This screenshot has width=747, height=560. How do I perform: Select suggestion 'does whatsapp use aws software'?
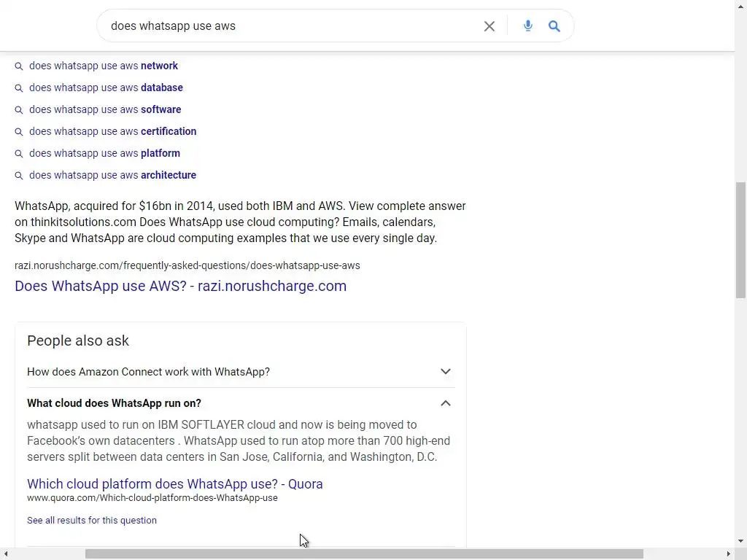(105, 109)
